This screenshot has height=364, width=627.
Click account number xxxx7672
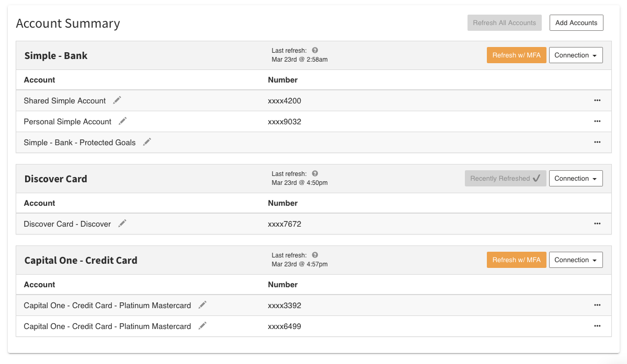(284, 224)
